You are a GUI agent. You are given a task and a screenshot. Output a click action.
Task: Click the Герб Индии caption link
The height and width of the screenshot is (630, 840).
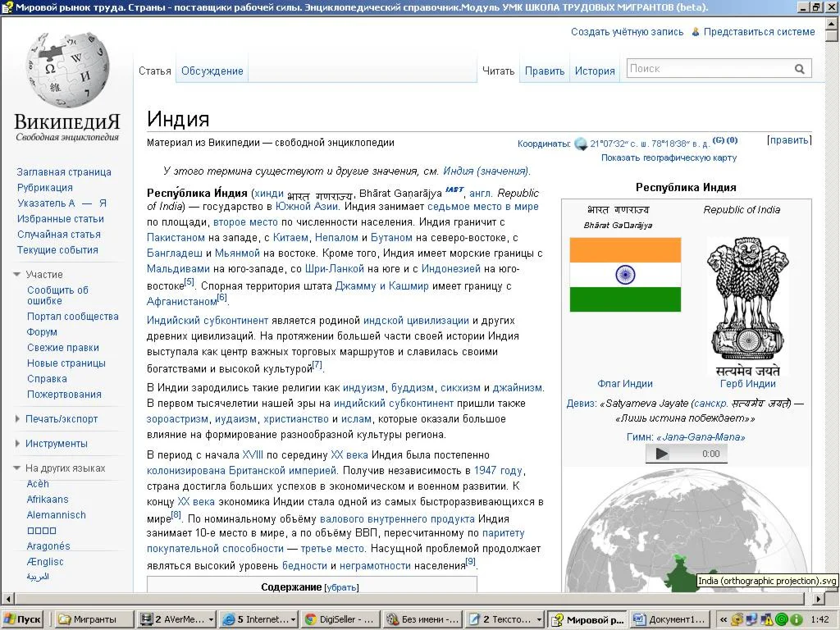(747, 384)
